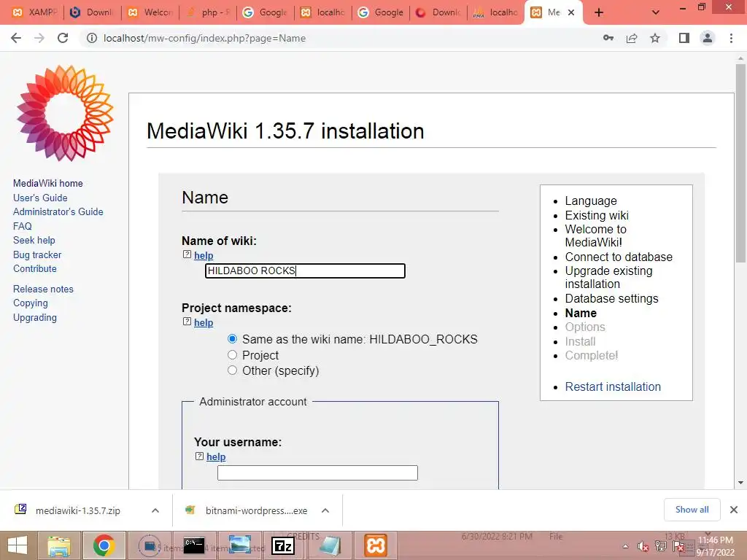Expand options for mediawiki-1.35.7.zip download

pyautogui.click(x=155, y=510)
